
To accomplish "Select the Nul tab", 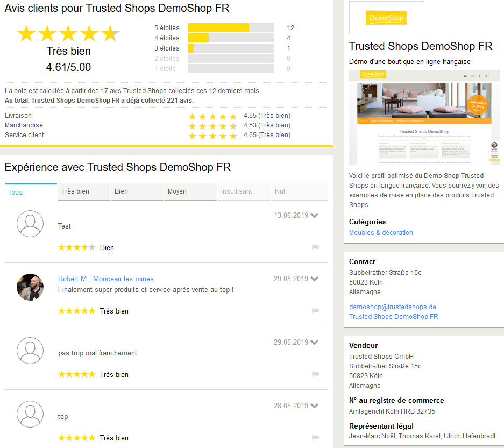I will tap(300, 192).
